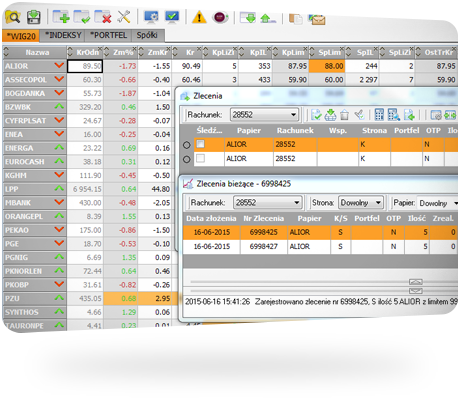Remove the ZmKr column with its X
The width and height of the screenshot is (460, 400).
tap(168, 49)
